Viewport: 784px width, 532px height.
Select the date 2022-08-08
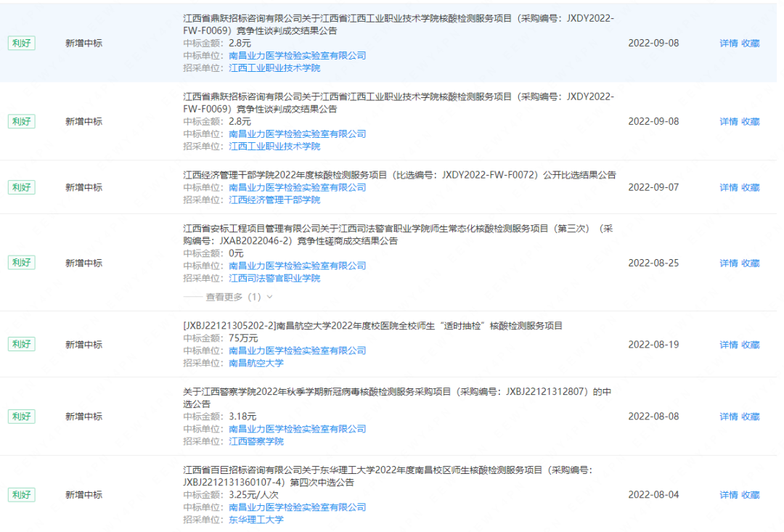(x=653, y=417)
